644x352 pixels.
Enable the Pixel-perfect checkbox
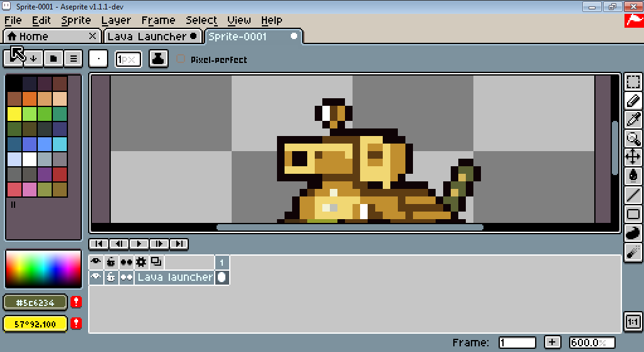180,59
